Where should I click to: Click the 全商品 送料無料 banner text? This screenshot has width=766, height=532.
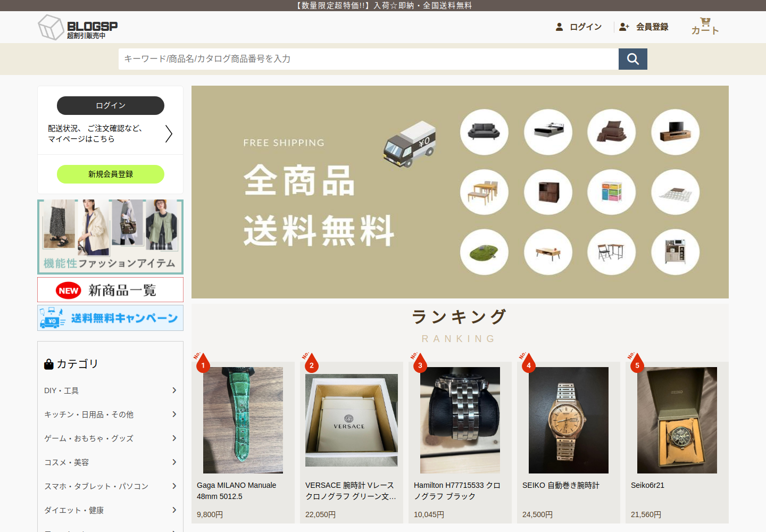pyautogui.click(x=319, y=205)
